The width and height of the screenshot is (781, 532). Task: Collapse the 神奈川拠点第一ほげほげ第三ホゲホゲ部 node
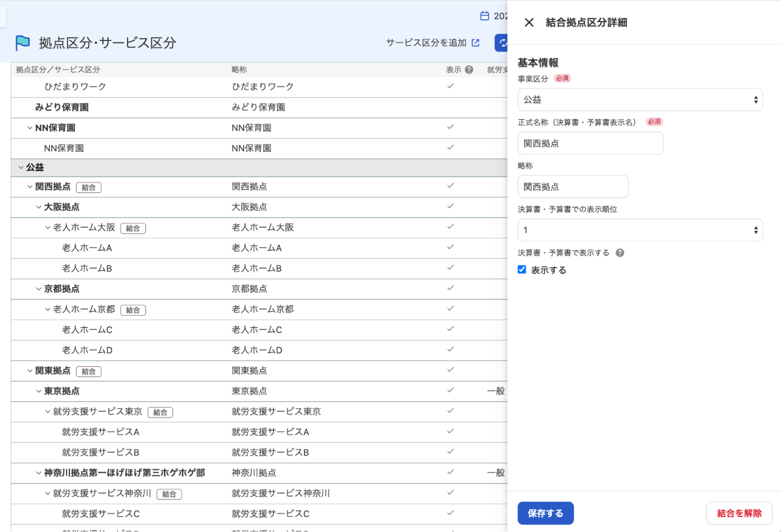tap(39, 473)
